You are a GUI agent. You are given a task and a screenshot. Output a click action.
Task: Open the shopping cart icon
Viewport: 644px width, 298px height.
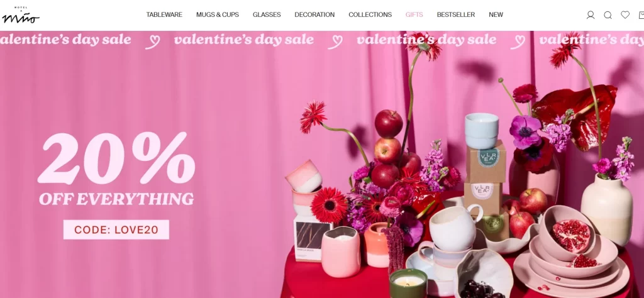pyautogui.click(x=641, y=15)
